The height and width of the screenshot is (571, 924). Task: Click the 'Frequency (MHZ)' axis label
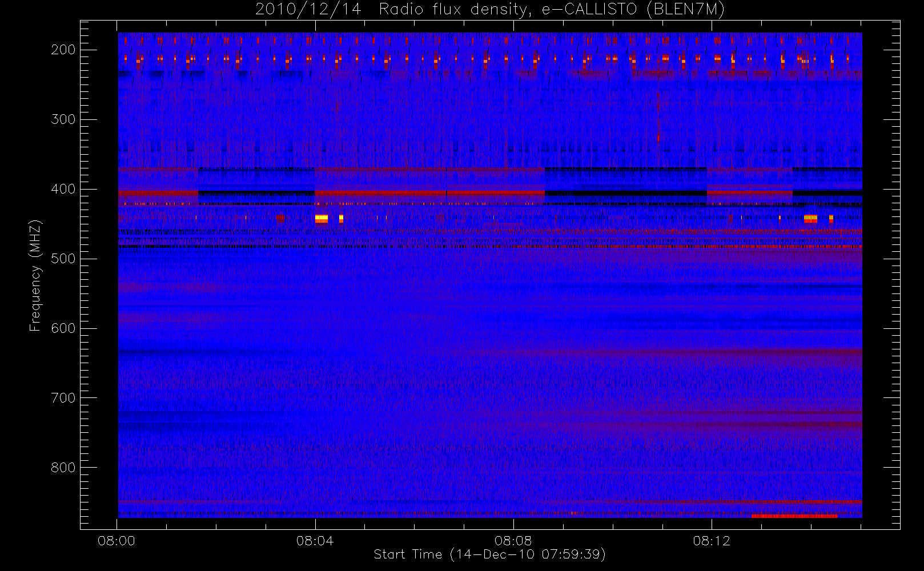(35, 275)
